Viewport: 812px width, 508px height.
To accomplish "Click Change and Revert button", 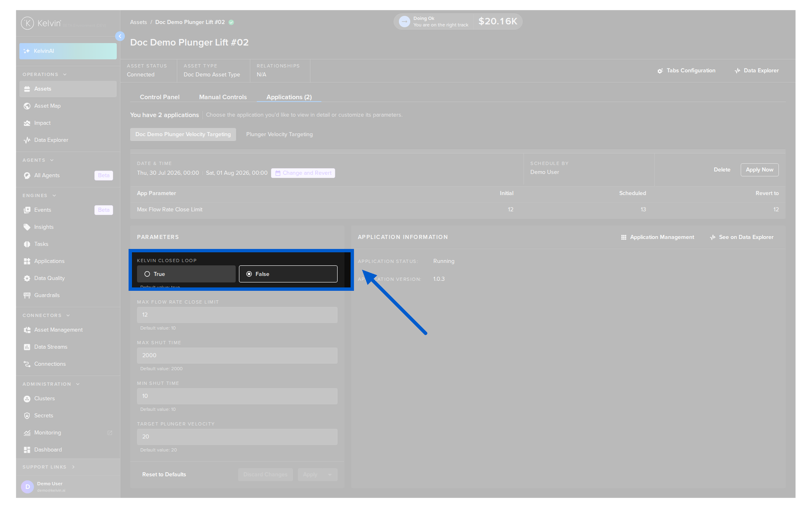I will tap(303, 173).
